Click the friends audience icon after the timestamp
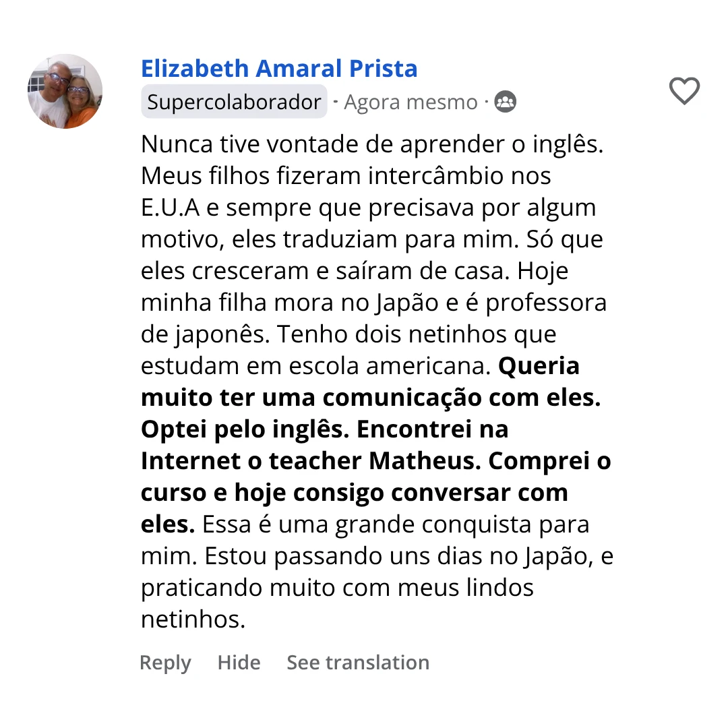728x728 pixels. [504, 101]
